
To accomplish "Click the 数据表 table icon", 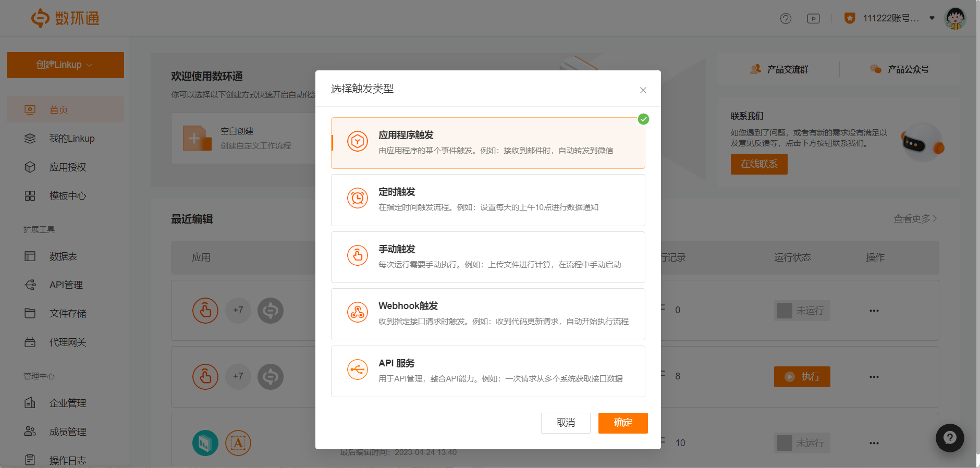I will 30,256.
